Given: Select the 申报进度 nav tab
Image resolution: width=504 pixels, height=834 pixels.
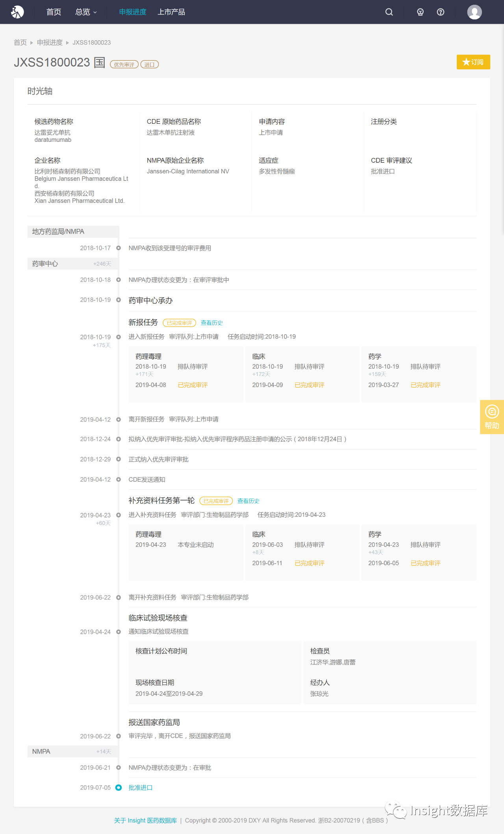Looking at the screenshot, I should [133, 12].
